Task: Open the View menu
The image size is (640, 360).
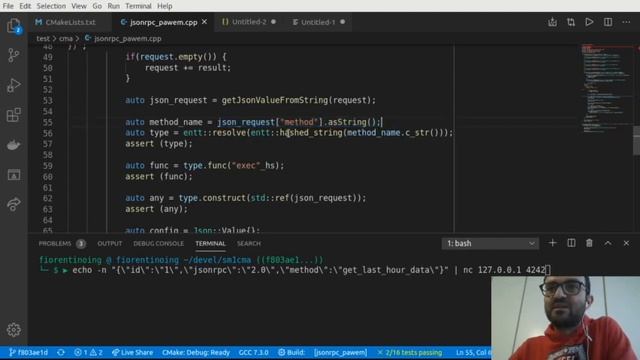Action: 79,6
